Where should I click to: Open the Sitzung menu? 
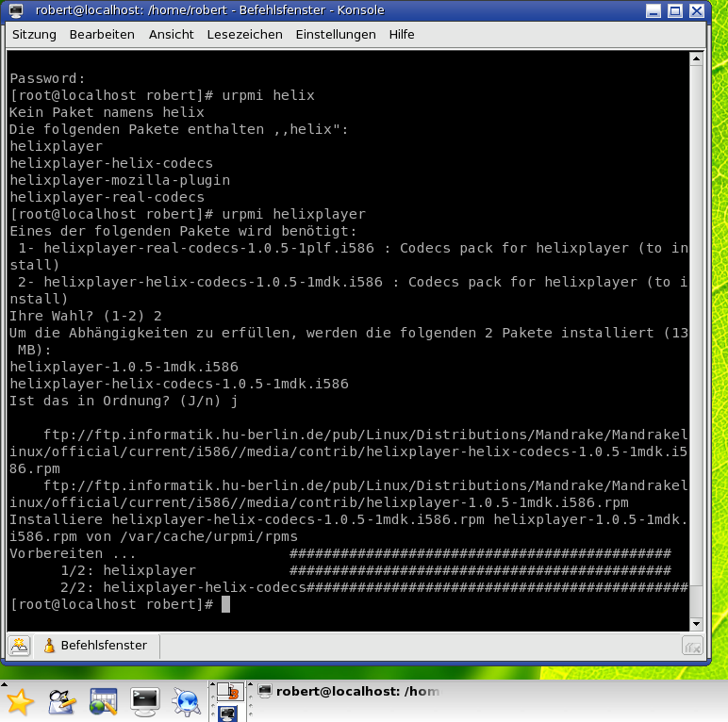pyautogui.click(x=34, y=35)
